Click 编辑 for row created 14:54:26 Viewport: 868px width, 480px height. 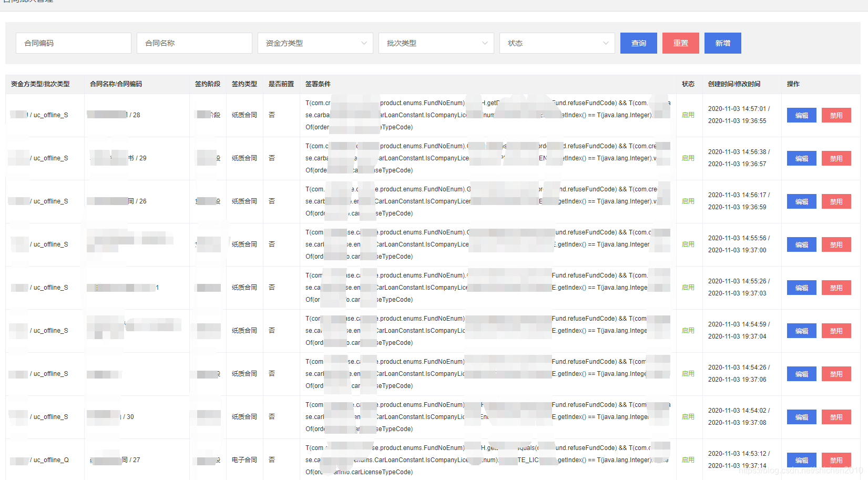(802, 374)
